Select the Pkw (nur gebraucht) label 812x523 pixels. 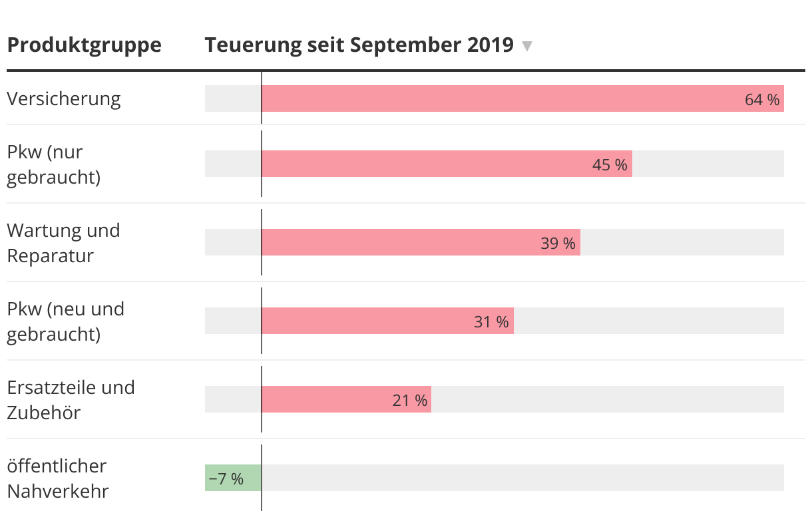(53, 164)
